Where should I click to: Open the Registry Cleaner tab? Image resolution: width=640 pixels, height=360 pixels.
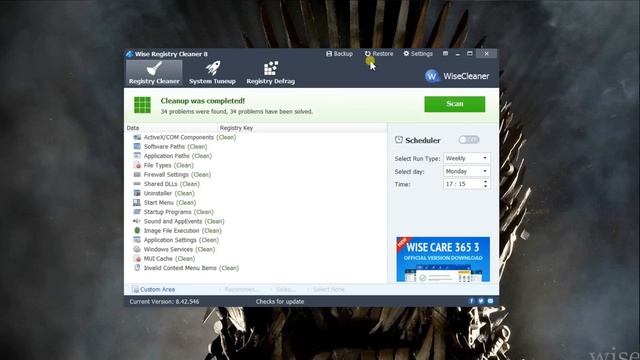click(154, 73)
